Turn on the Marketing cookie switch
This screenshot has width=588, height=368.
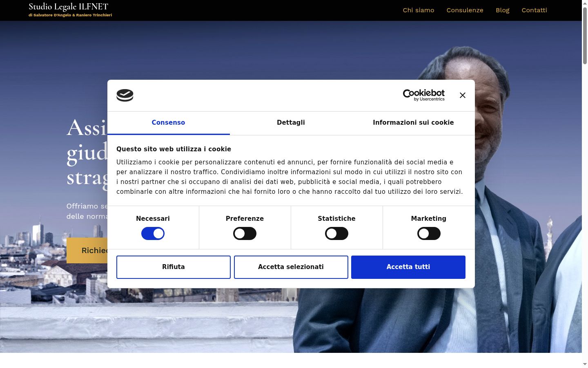click(429, 233)
